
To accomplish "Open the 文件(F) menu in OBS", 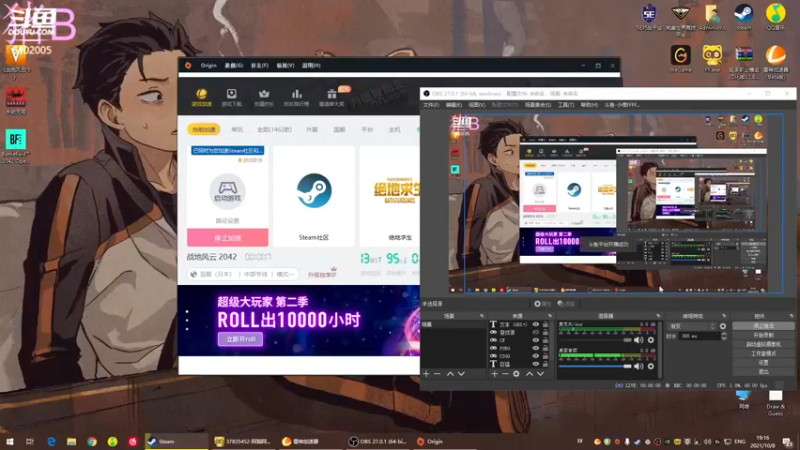I will [431, 105].
